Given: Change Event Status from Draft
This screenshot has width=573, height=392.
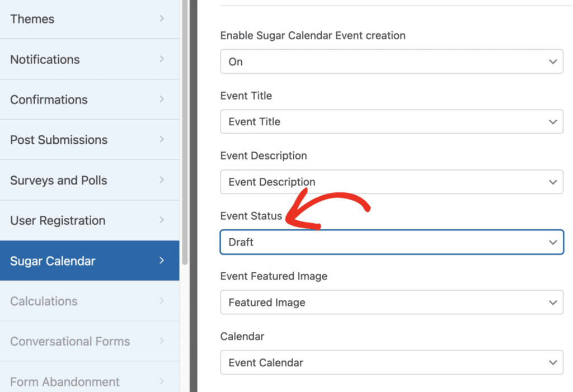Looking at the screenshot, I should point(391,242).
